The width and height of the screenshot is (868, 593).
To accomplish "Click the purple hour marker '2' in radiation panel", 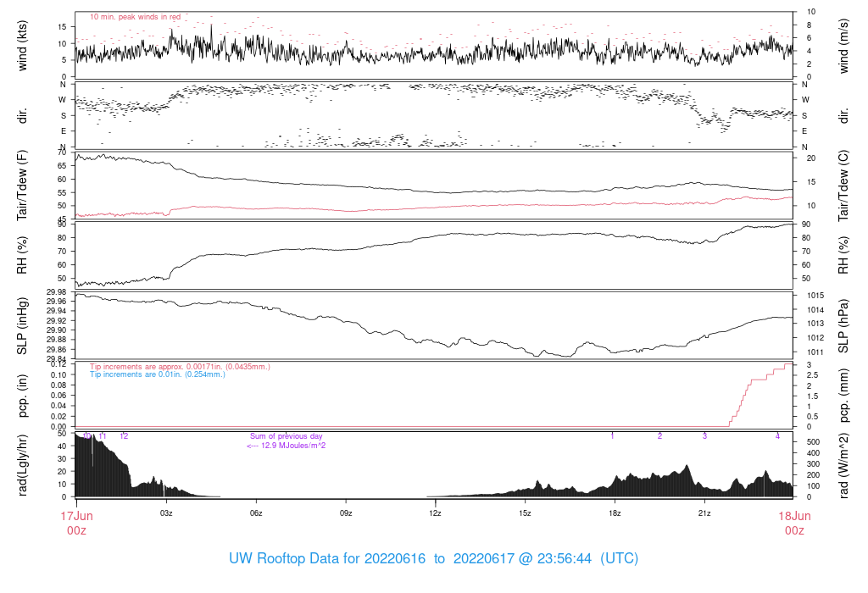I will click(x=659, y=436).
